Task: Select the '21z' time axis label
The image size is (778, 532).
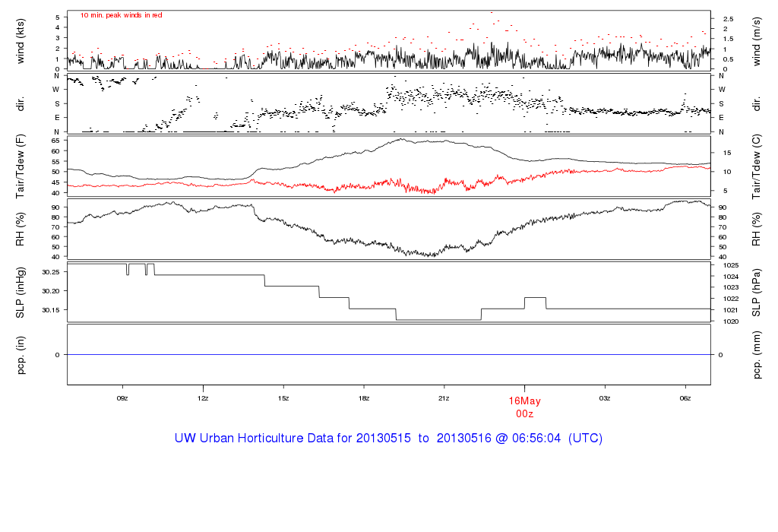Action: [x=444, y=398]
